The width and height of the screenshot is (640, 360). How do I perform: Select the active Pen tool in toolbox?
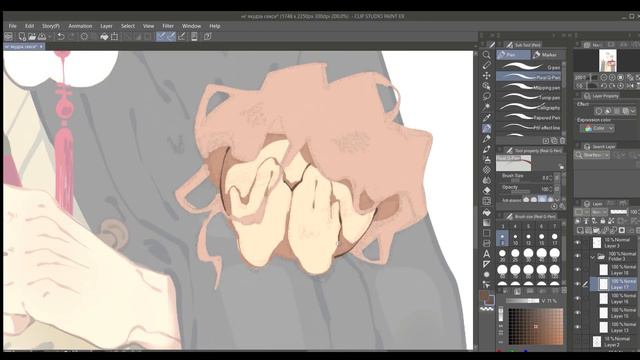[487, 128]
